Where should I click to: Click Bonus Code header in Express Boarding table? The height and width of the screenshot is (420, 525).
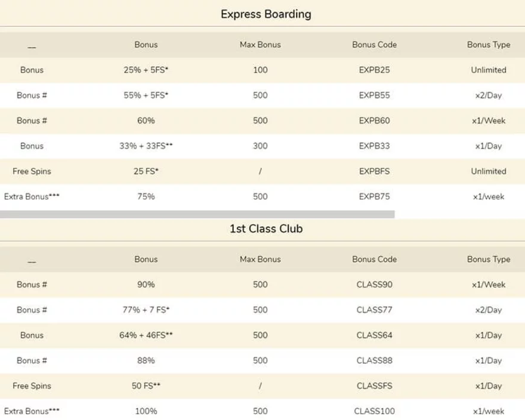(x=374, y=45)
